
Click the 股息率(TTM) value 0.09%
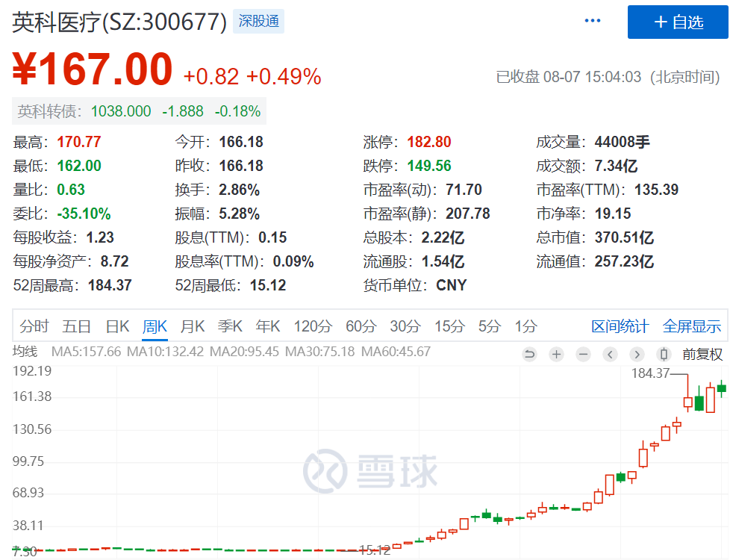[x=293, y=261]
